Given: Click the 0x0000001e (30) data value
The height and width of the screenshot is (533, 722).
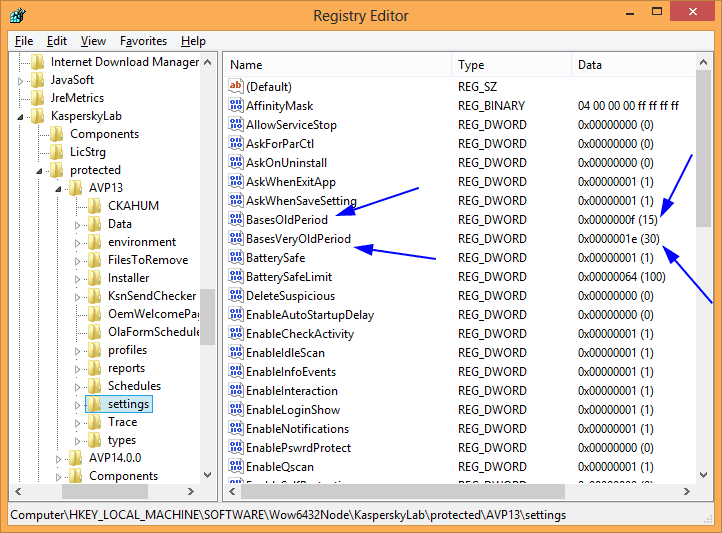Looking at the screenshot, I should pos(619,238).
